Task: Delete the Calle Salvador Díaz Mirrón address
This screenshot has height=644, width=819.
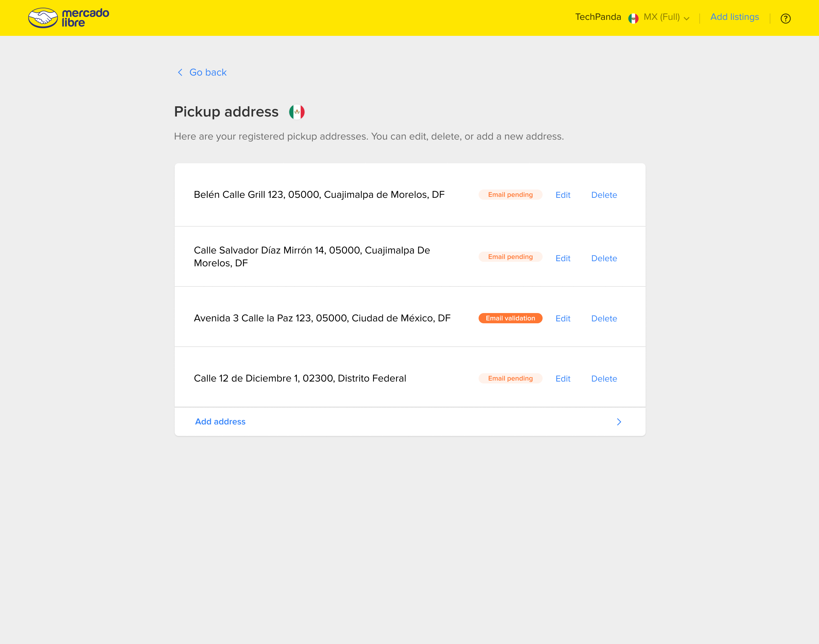Action: [x=604, y=258]
